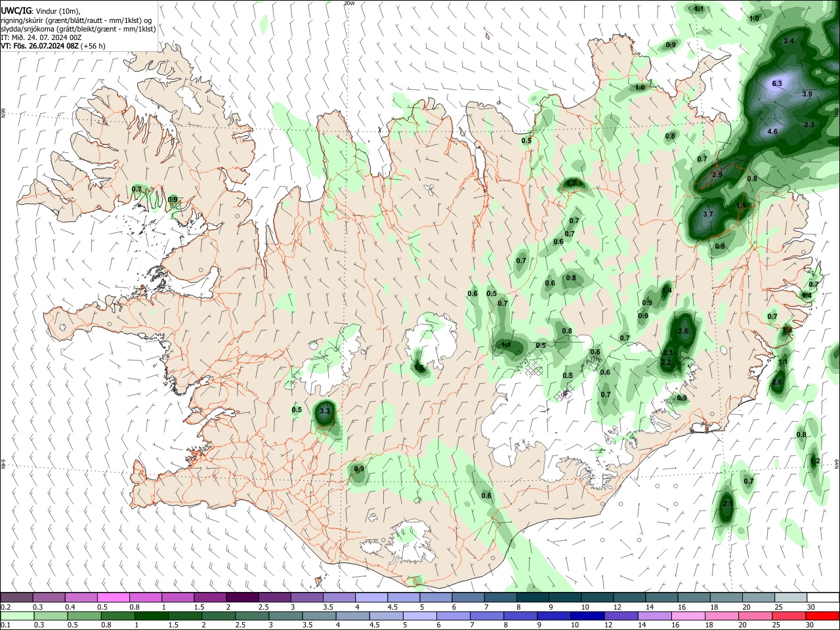Click the 1.9 value beside the 3.7 cell
840x630 pixels.
pyautogui.click(x=741, y=205)
